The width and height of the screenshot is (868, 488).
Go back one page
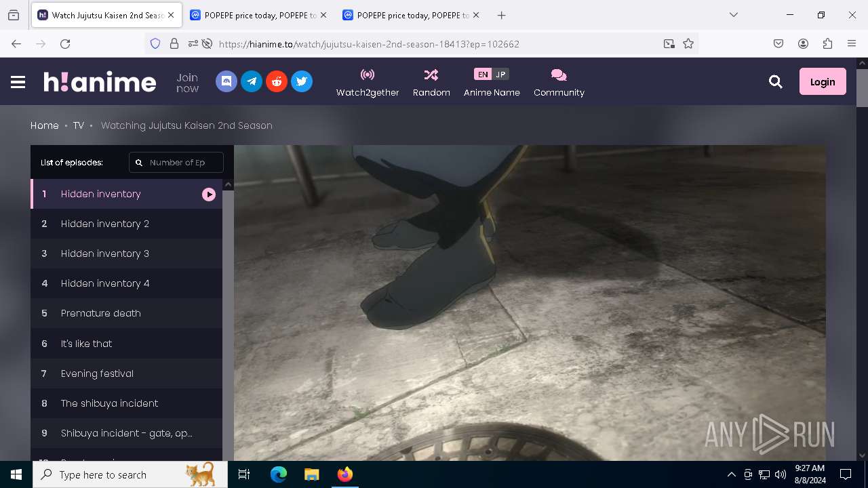click(x=16, y=44)
